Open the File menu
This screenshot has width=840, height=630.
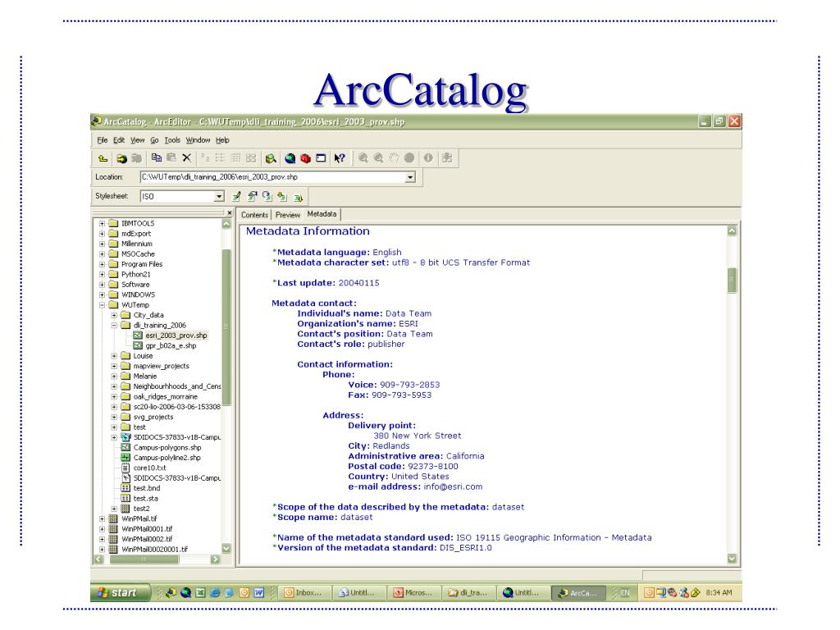tap(103, 140)
